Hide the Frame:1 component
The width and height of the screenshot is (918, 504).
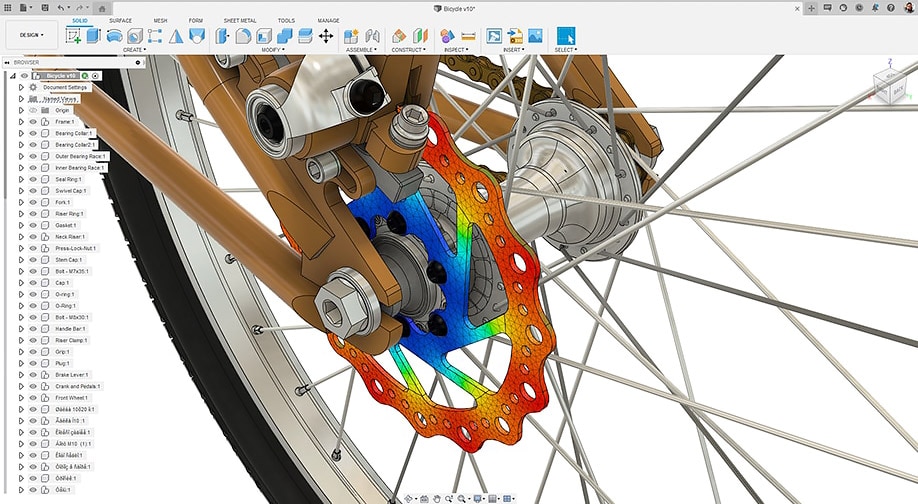click(x=32, y=121)
